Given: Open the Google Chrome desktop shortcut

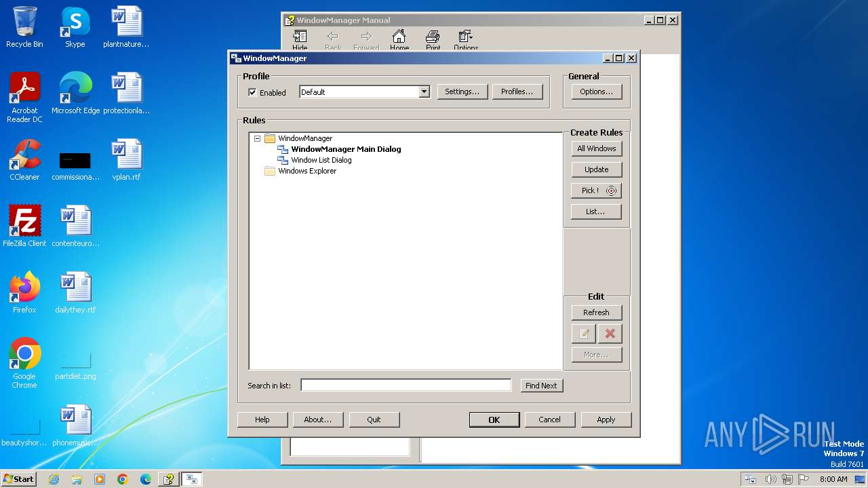Looking at the screenshot, I should (24, 363).
